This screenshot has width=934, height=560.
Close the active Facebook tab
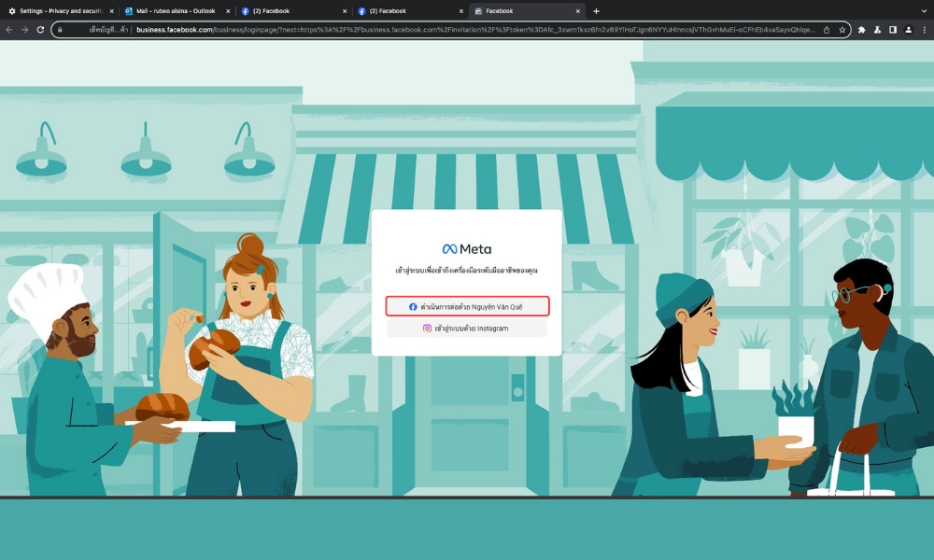point(577,10)
